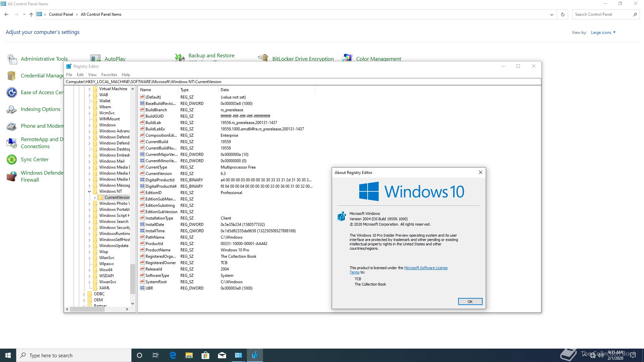The height and width of the screenshot is (362, 644).
Task: Click the Type here to search box
Action: tap(74, 355)
